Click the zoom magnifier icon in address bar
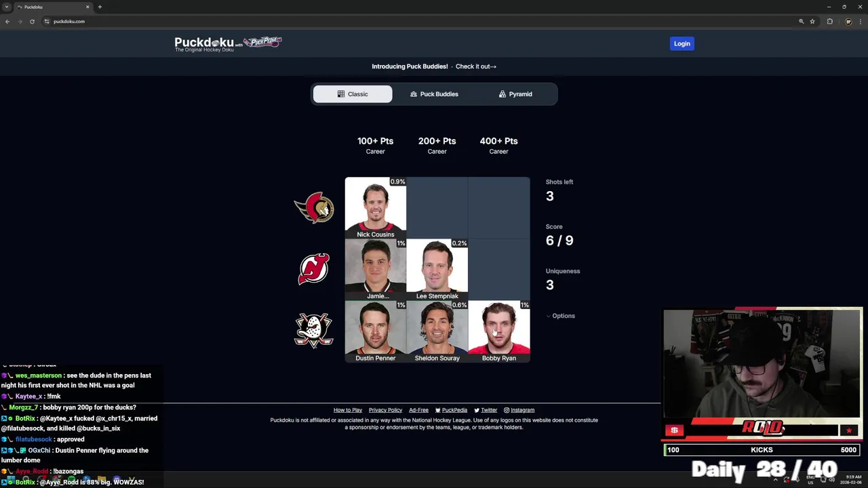 (801, 21)
